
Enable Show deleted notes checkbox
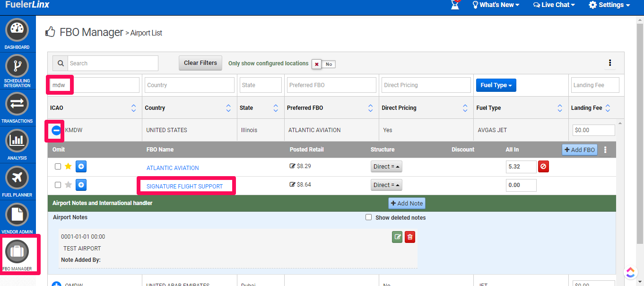coord(369,217)
